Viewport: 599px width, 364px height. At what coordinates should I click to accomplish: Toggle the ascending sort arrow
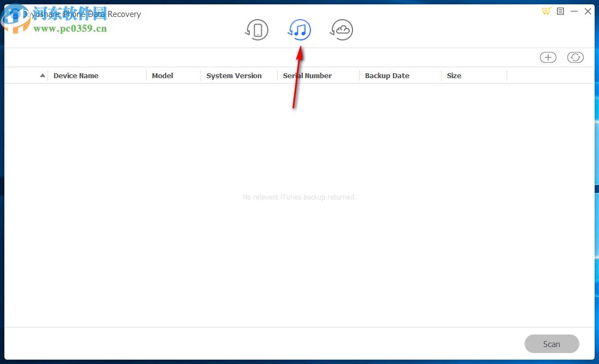click(x=43, y=75)
